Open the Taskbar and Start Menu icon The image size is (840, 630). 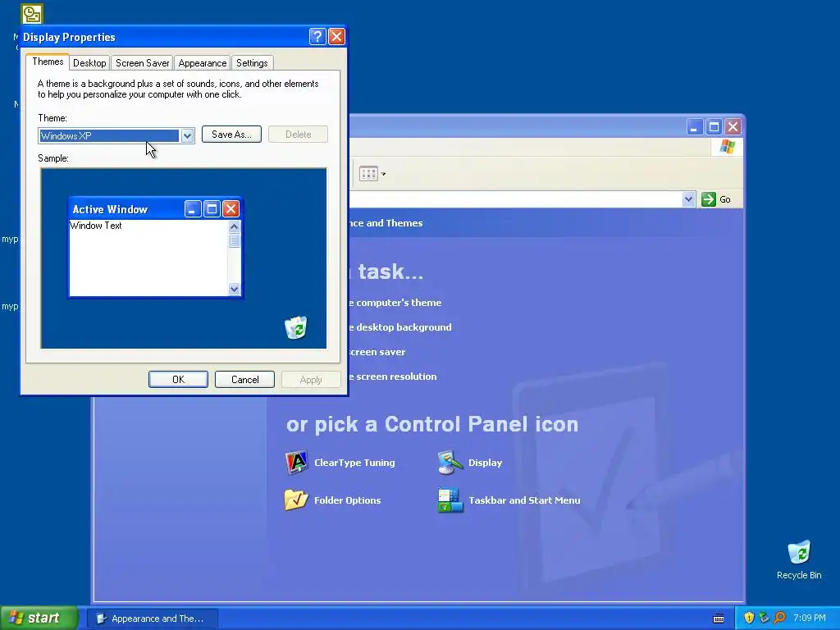click(x=509, y=500)
